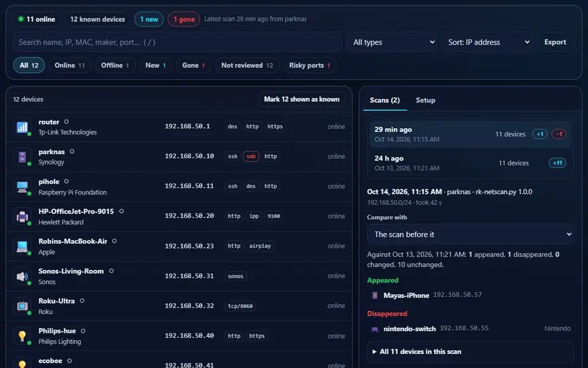Click the dns tag on pihole row

pyautogui.click(x=251, y=186)
